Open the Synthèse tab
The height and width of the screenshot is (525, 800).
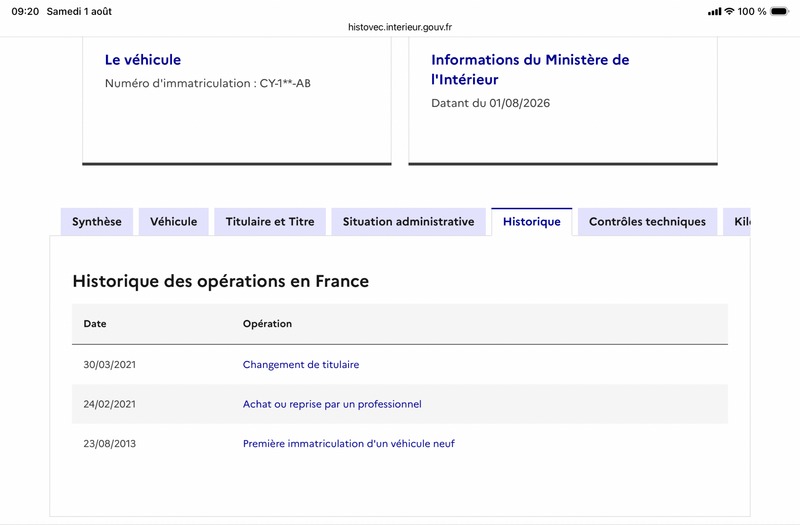97,221
